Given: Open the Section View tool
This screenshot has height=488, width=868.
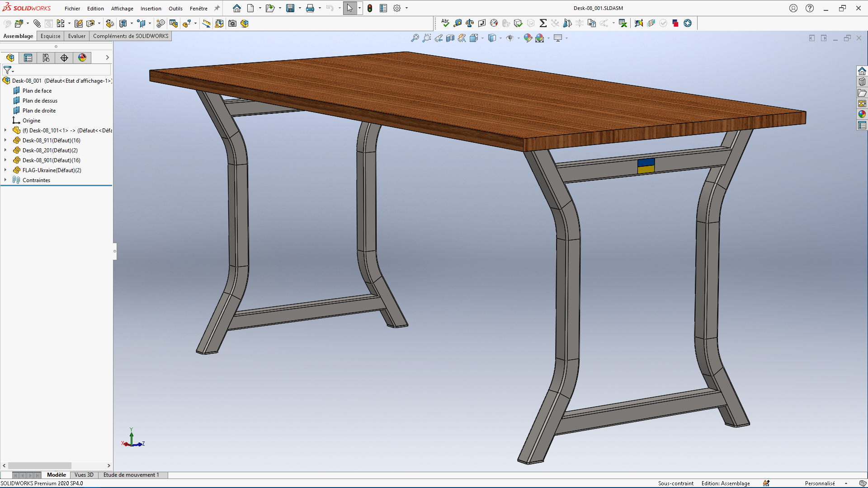Looking at the screenshot, I should pyautogui.click(x=450, y=38).
